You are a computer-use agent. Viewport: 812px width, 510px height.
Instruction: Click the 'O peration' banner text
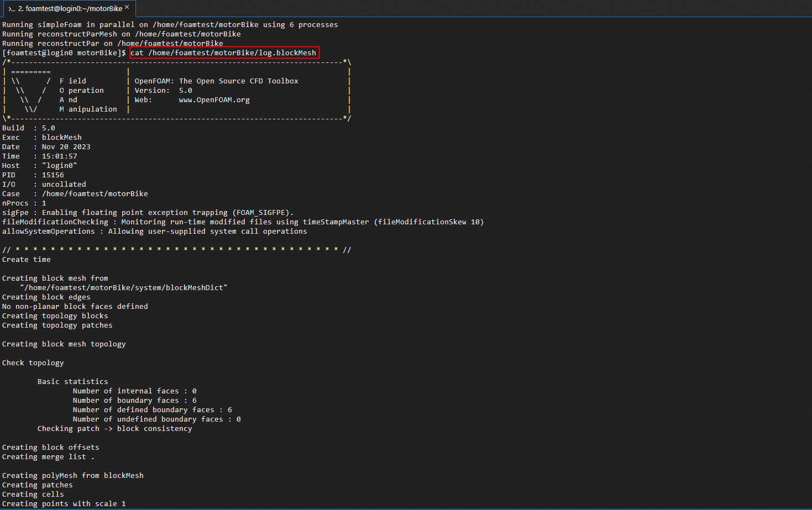click(82, 91)
